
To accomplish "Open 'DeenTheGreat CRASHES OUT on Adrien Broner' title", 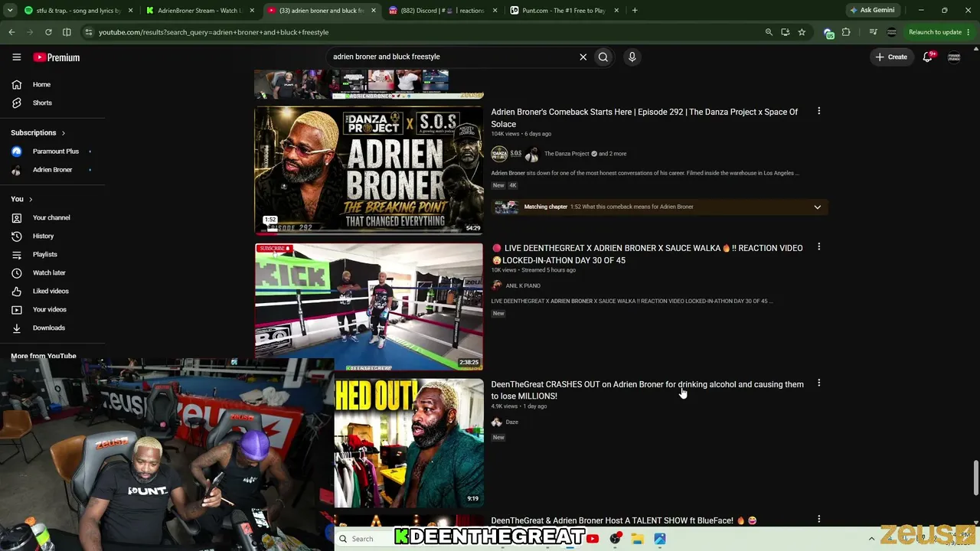I will (x=647, y=390).
